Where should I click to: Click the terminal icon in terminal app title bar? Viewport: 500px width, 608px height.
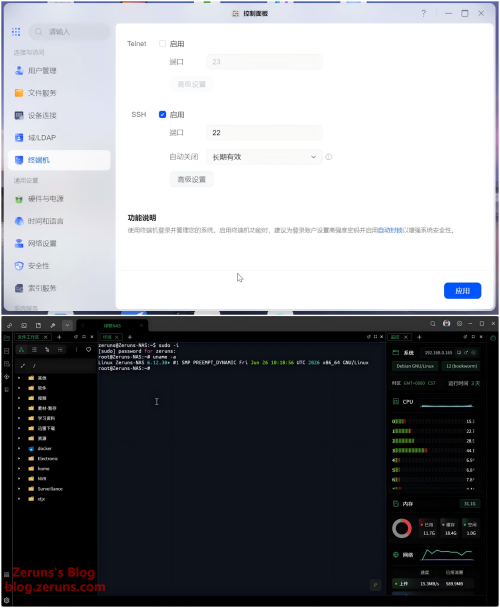tap(24, 325)
